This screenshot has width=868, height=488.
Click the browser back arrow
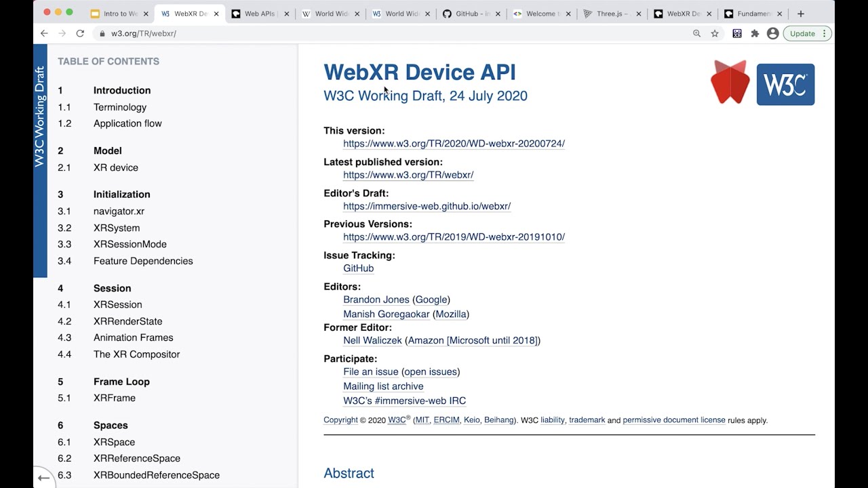(44, 33)
